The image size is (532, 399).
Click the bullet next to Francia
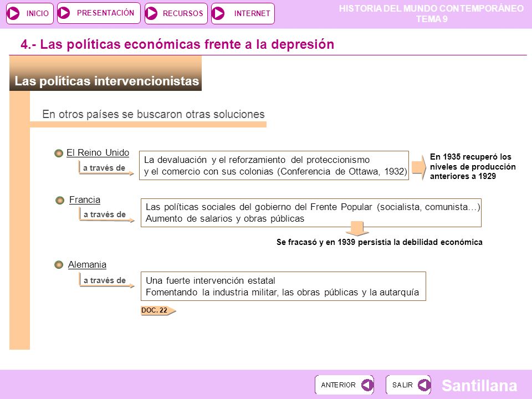point(60,200)
